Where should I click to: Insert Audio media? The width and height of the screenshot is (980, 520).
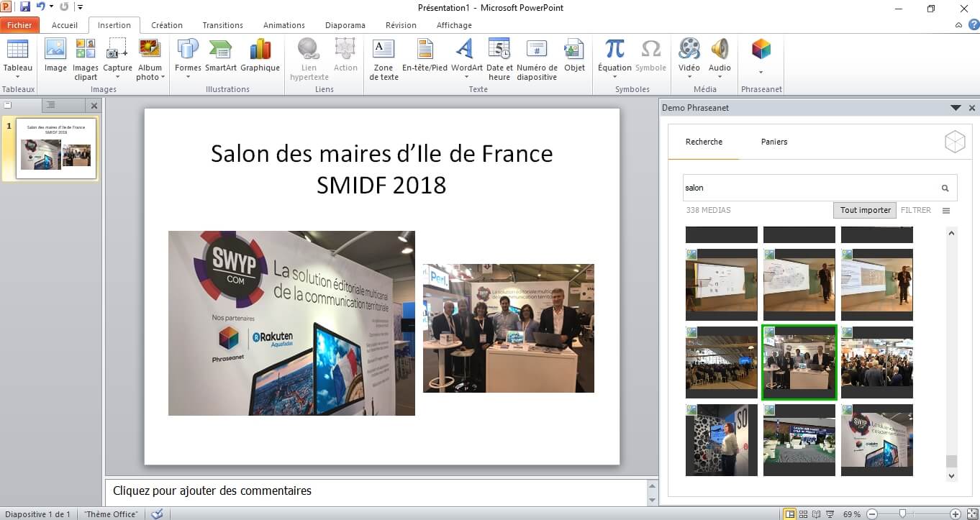[720, 50]
